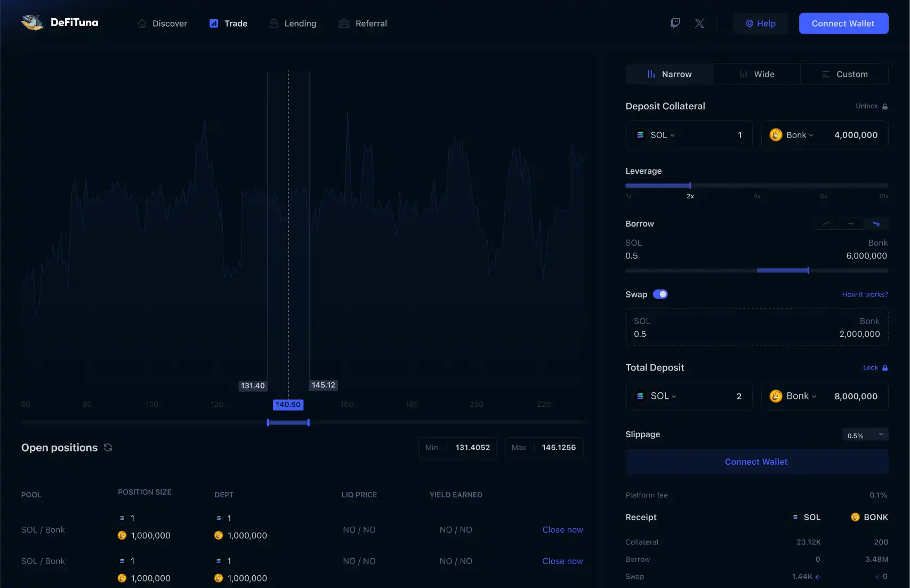The width and height of the screenshot is (910, 588).
Task: Click the Bonk collateral amount 4,000,000
Action: click(856, 135)
